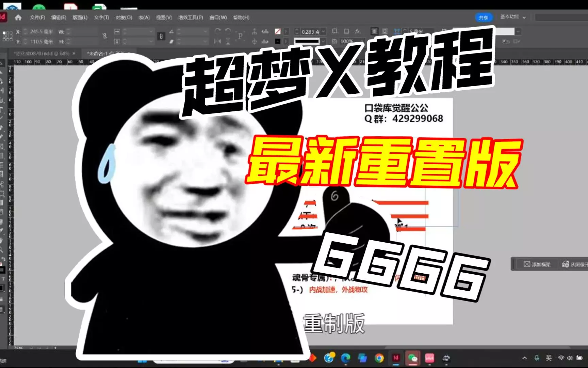
Task: Toggle constrain scaling proportions chain link
Action: [x=161, y=36]
